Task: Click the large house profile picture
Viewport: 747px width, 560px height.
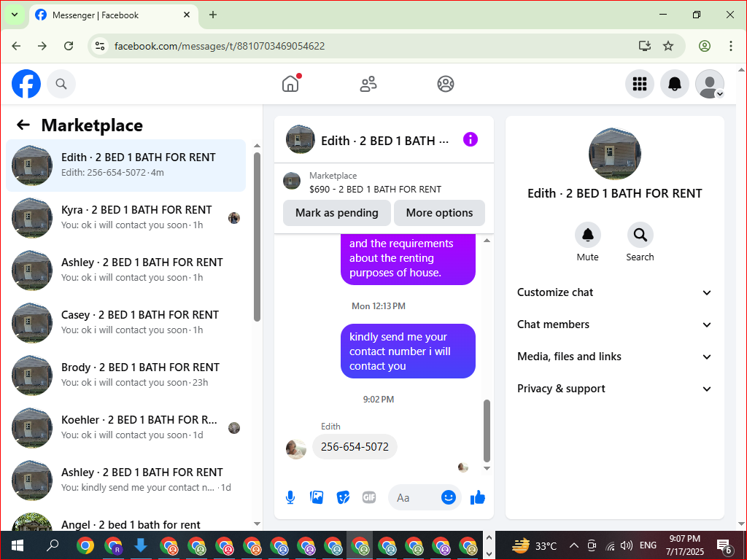Action: pos(614,154)
